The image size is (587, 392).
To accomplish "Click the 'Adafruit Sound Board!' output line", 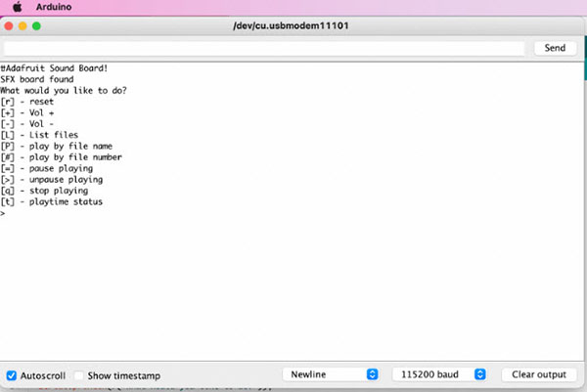I will click(x=54, y=68).
